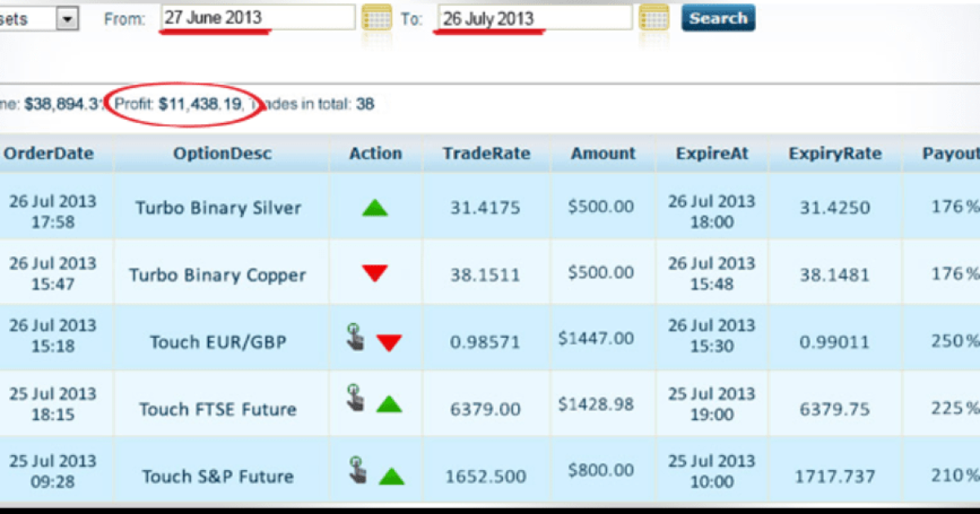Sort by the OptionDesc column header
Viewport: 980px width, 514px height.
point(222,153)
